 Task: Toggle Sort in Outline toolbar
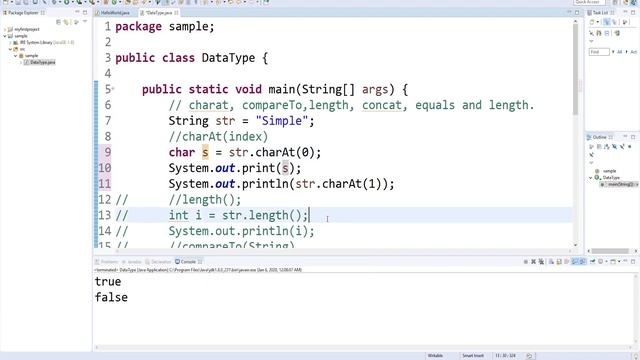[x=607, y=147]
